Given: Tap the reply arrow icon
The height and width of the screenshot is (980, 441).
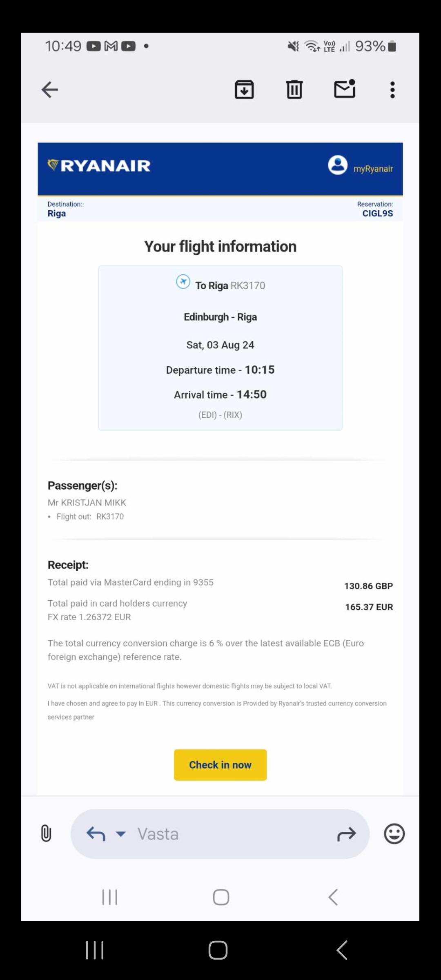Looking at the screenshot, I should click(96, 833).
